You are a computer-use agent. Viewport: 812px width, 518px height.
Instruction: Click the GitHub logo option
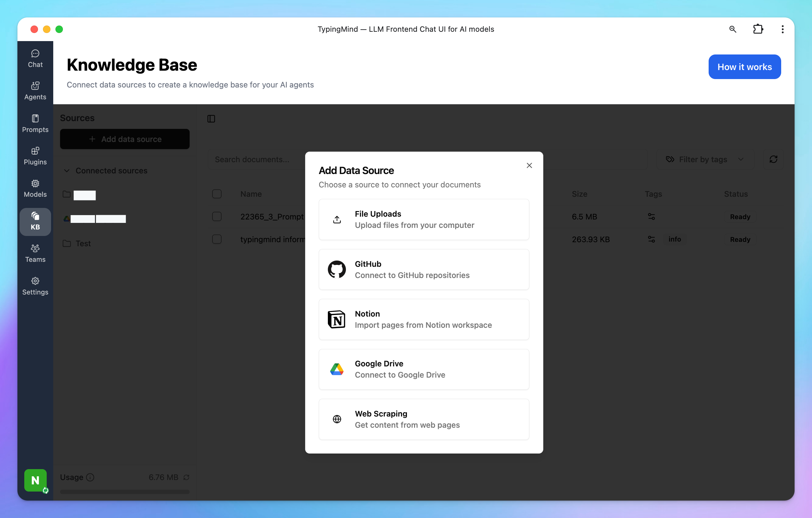click(337, 270)
